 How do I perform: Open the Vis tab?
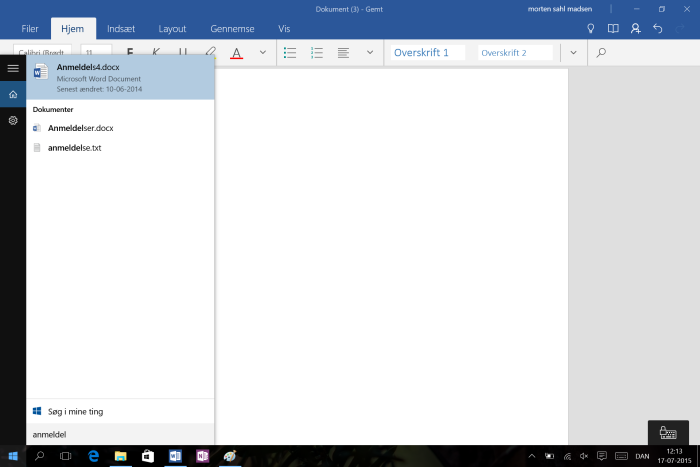pyautogui.click(x=284, y=29)
